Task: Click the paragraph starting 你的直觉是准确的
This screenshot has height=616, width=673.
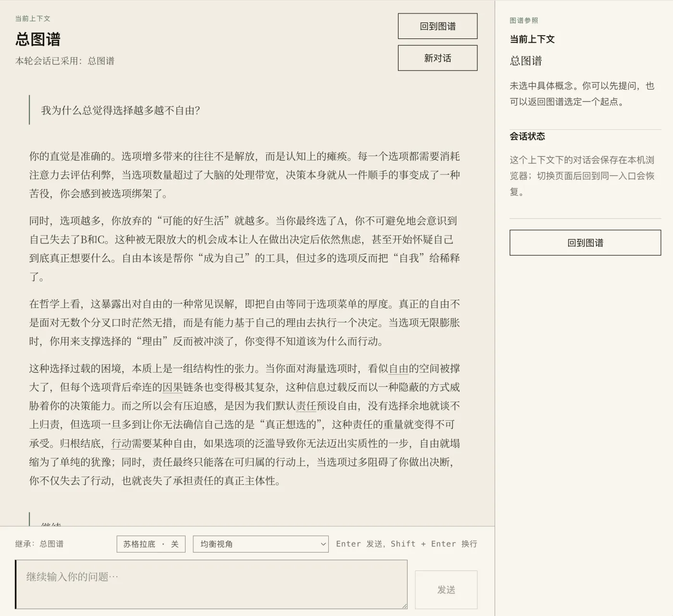Action: 245,175
